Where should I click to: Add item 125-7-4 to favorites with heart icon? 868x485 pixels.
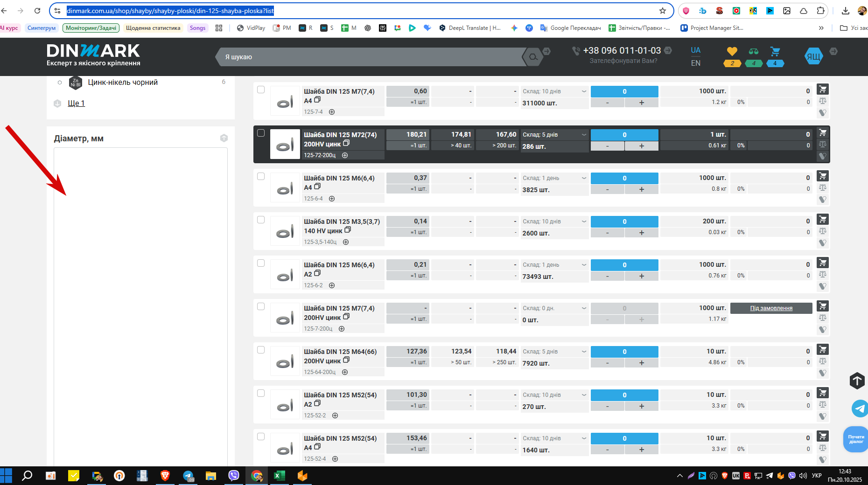[823, 112]
